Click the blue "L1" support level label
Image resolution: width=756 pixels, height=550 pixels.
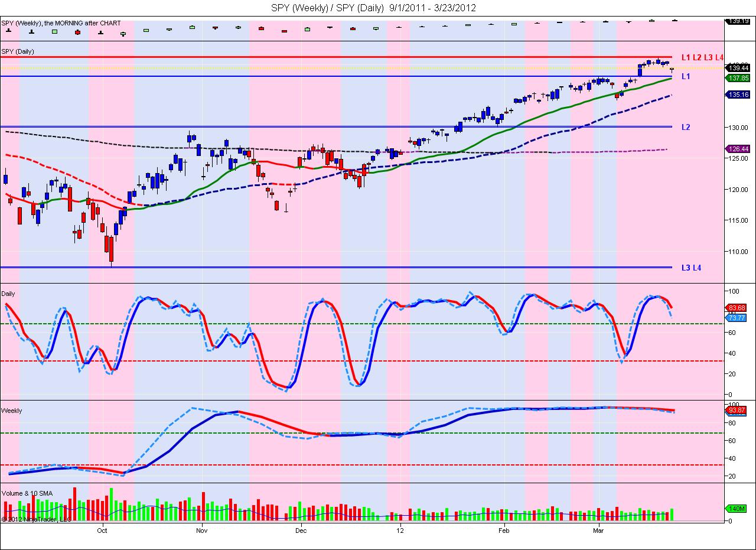[x=686, y=77]
